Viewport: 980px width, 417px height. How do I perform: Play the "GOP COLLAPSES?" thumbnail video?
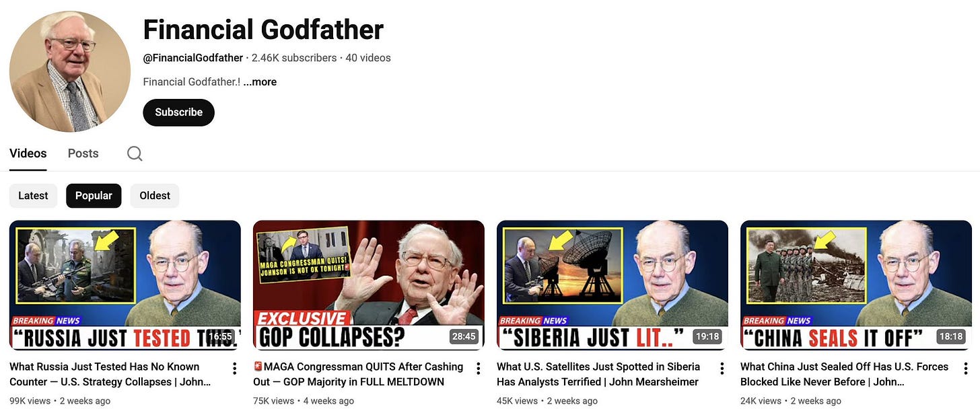coord(369,285)
